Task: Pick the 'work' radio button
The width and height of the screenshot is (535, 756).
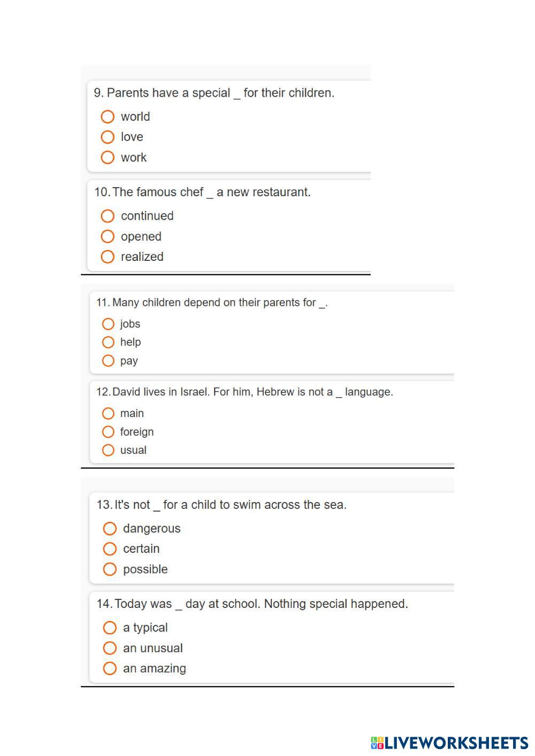Action: (108, 157)
